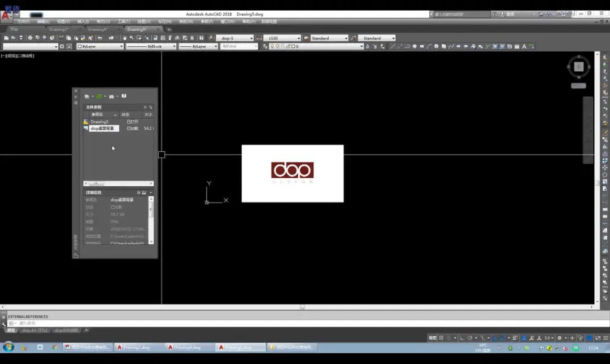Click the Customization menu icon in status bar
Screen dimensions: 610x364
(605, 338)
